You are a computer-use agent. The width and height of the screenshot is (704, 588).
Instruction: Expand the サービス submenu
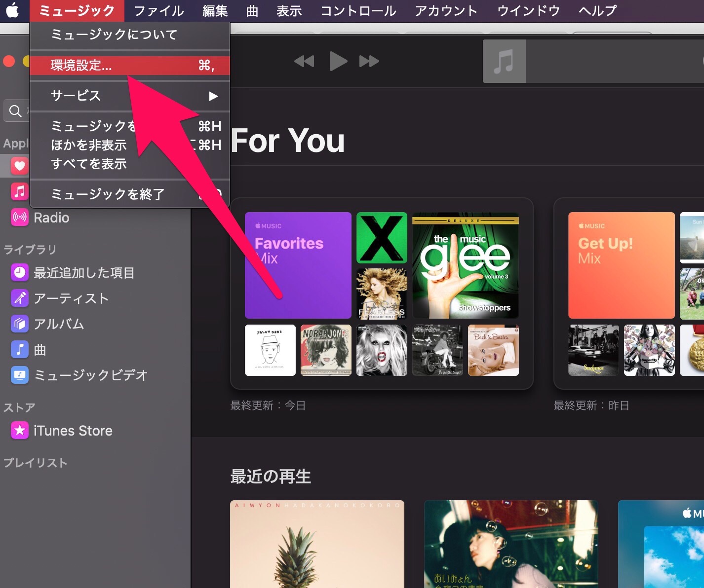coord(75,96)
